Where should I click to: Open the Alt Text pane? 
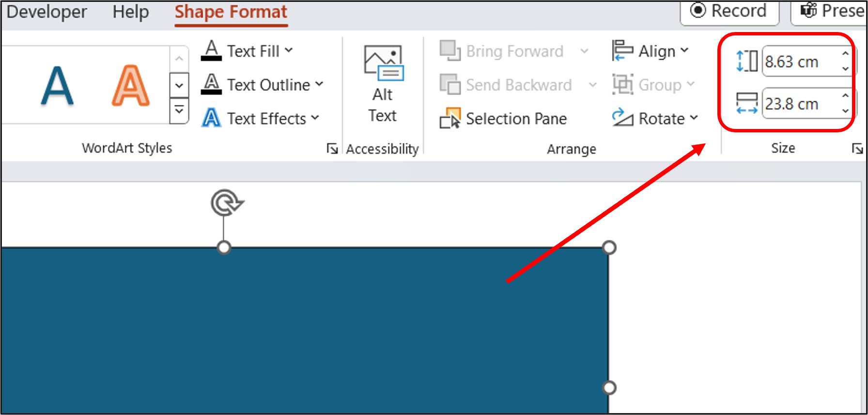(383, 83)
